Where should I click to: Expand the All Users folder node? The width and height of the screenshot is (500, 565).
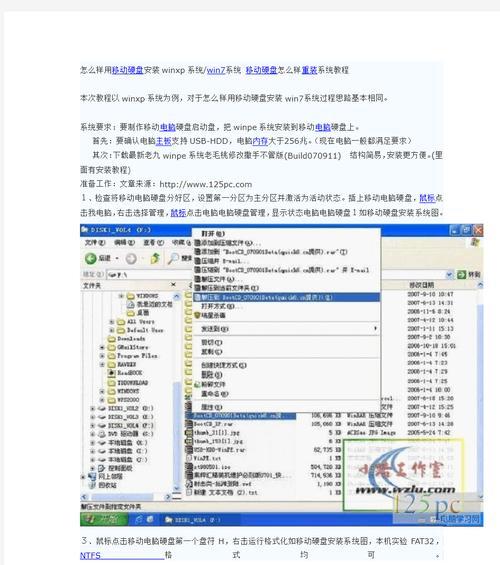click(112, 322)
